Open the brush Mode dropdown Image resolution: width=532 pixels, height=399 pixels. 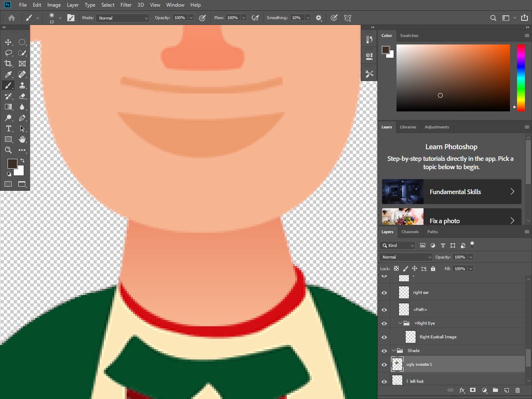pyautogui.click(x=122, y=18)
